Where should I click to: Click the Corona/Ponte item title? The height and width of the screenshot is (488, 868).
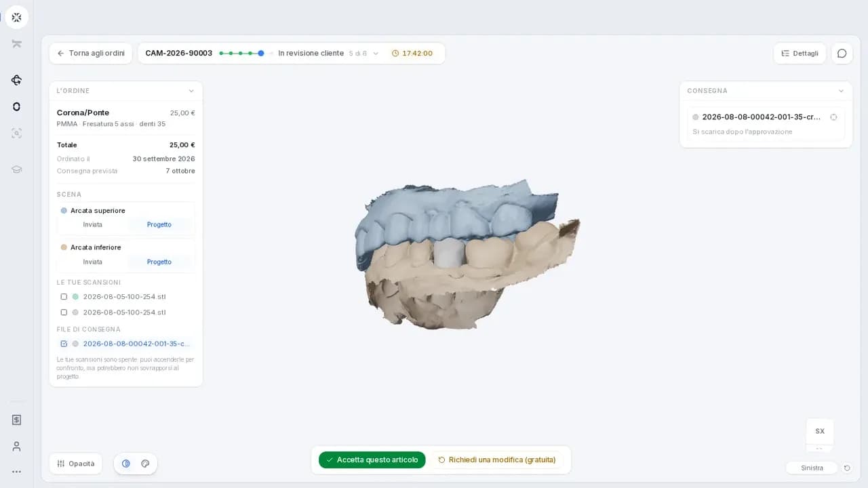pyautogui.click(x=83, y=113)
